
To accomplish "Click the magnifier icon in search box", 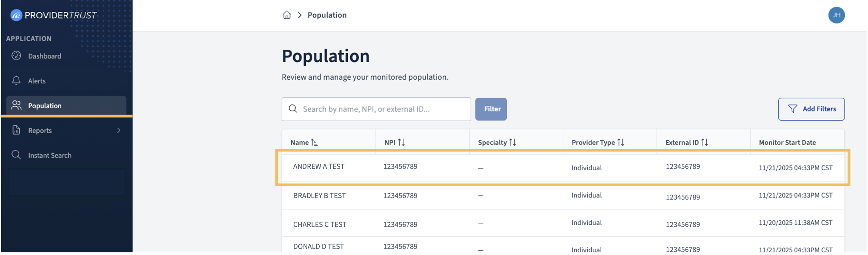I will pyautogui.click(x=293, y=109).
